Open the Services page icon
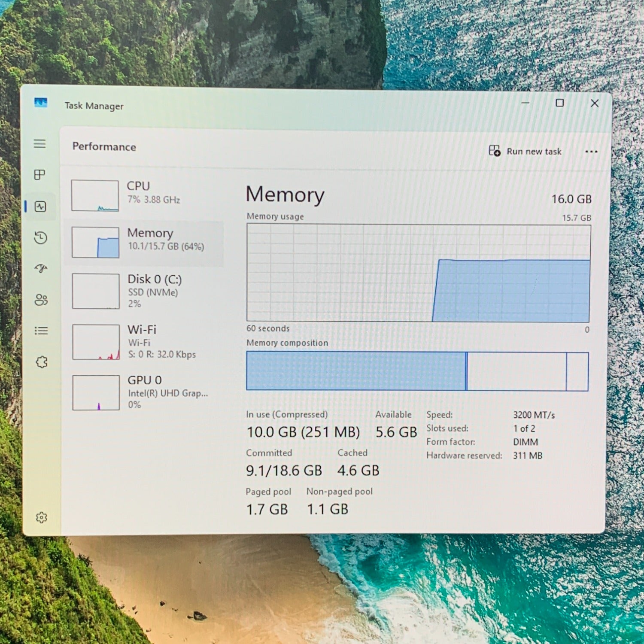Viewport: 644px width, 644px height. point(42,362)
